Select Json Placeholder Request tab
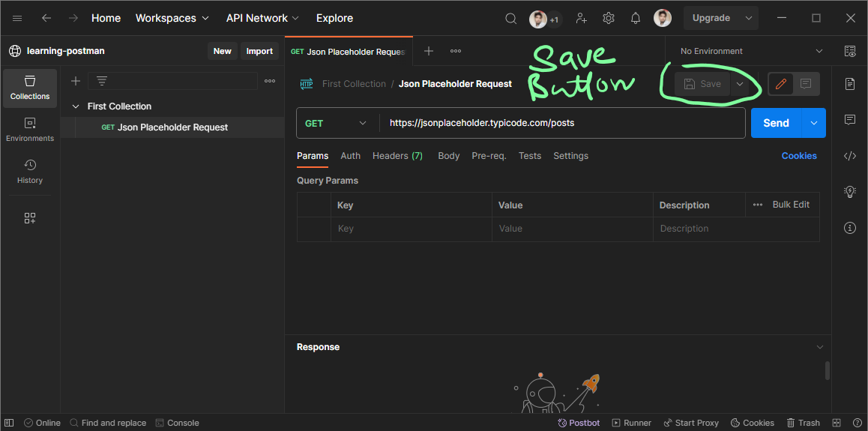868x431 pixels. pyautogui.click(x=349, y=51)
